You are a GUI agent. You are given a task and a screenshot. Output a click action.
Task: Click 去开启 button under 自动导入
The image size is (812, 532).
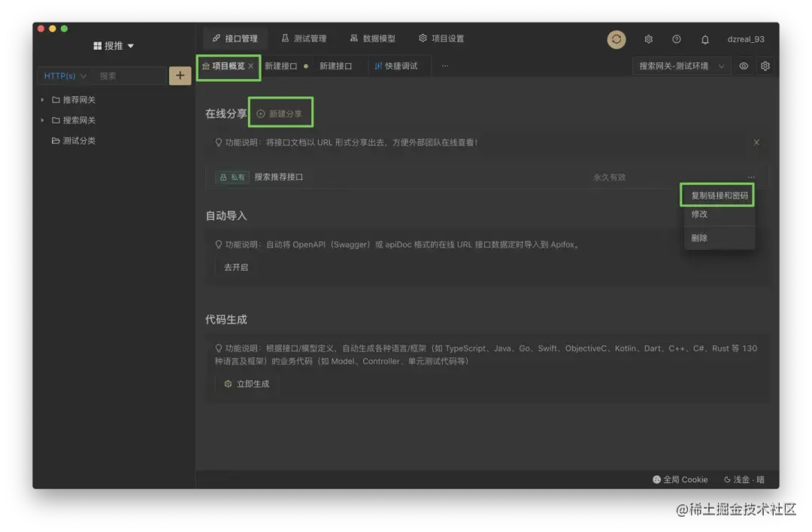tap(235, 267)
